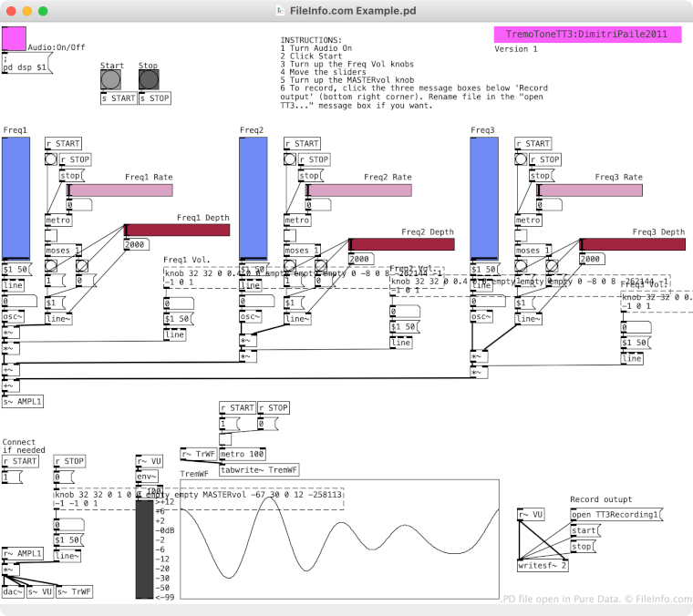
Task: Click the first bang under Freq1 moses
Action: (51, 265)
